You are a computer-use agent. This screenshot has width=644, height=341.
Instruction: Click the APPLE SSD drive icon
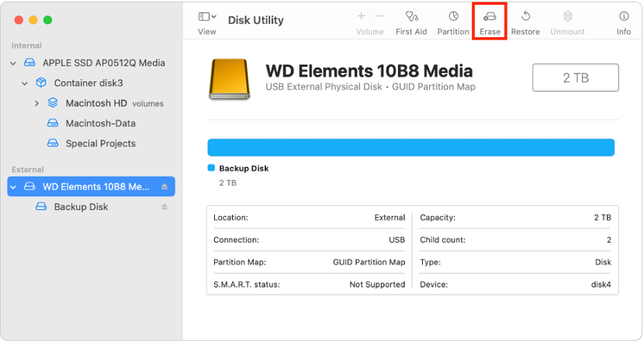coord(29,62)
